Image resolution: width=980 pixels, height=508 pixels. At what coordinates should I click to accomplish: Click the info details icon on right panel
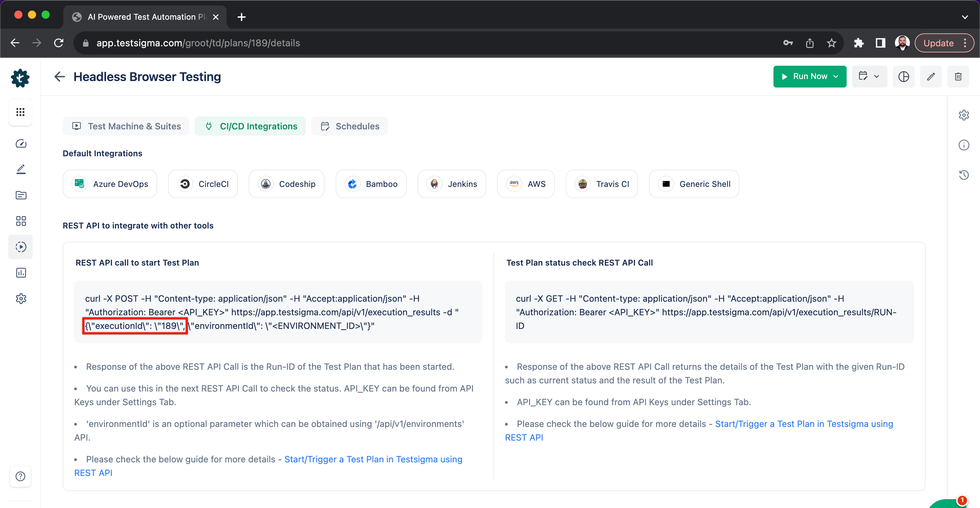pos(964,145)
